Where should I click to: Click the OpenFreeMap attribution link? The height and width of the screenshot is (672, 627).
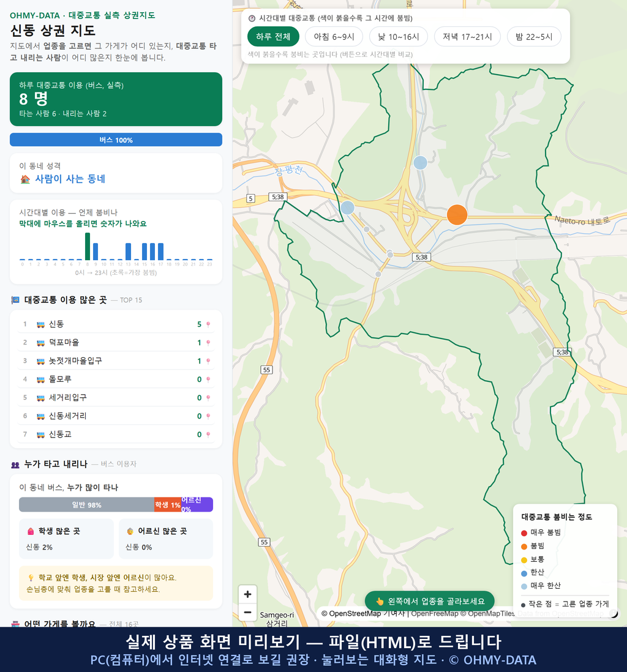(435, 614)
